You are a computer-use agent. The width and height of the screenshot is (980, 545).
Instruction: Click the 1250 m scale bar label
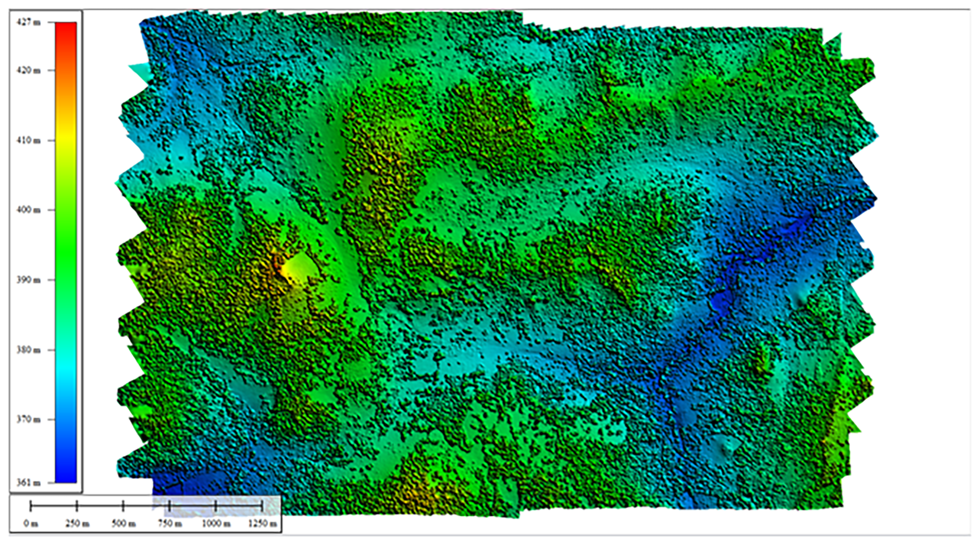[x=262, y=523]
